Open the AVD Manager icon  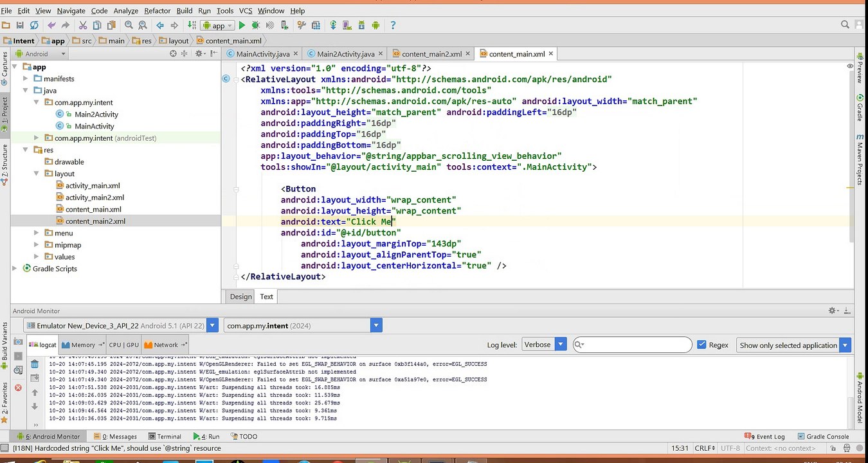click(347, 26)
